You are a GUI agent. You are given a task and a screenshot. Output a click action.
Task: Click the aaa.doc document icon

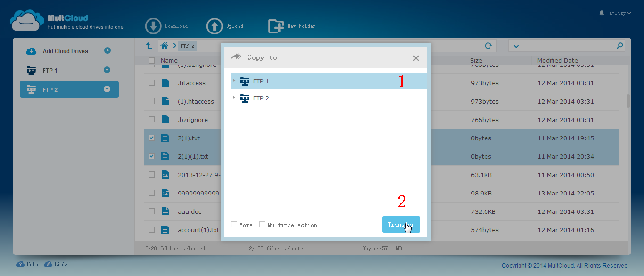pyautogui.click(x=165, y=211)
